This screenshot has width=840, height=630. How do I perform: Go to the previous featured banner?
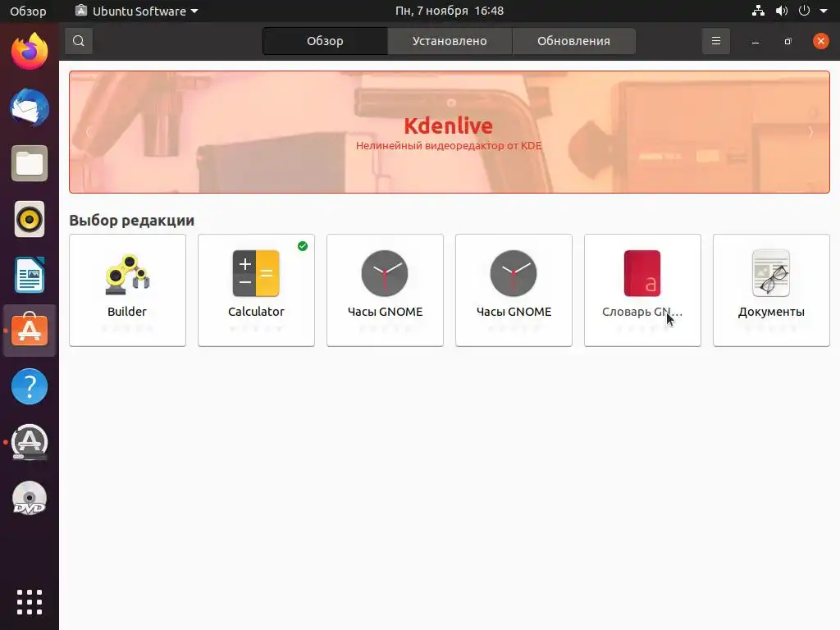pyautogui.click(x=89, y=132)
